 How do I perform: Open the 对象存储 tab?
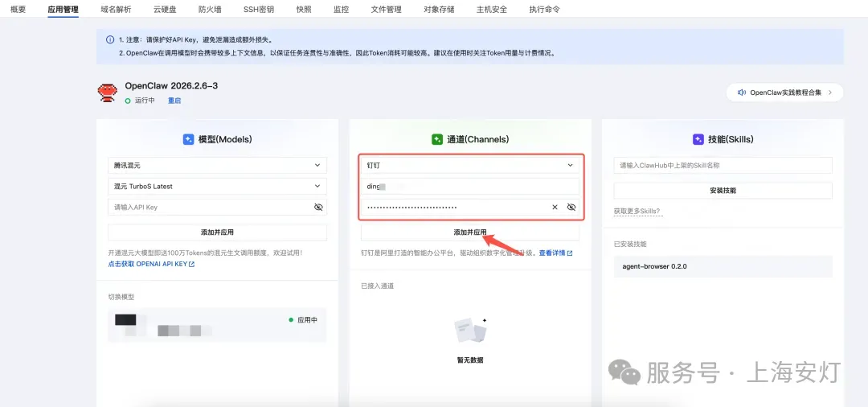pyautogui.click(x=439, y=10)
